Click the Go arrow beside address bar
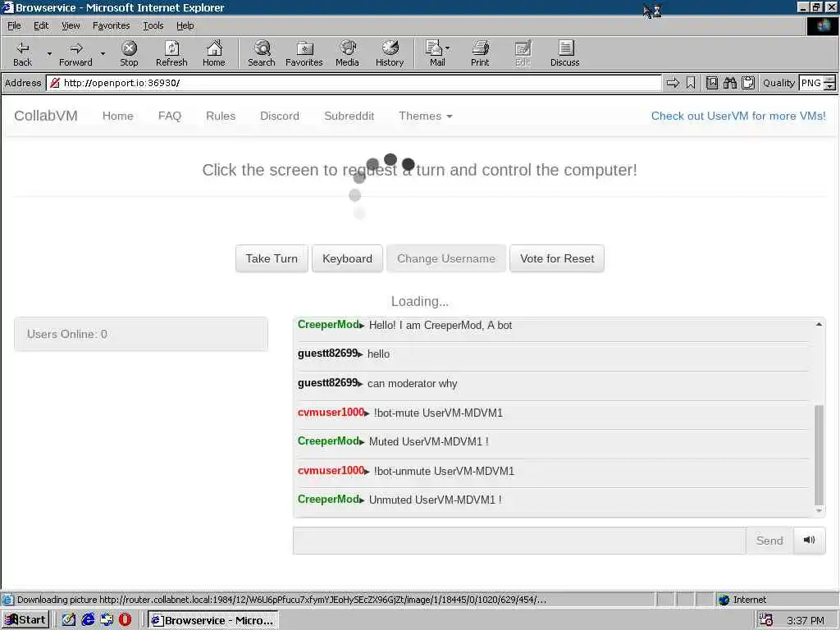 [x=673, y=83]
